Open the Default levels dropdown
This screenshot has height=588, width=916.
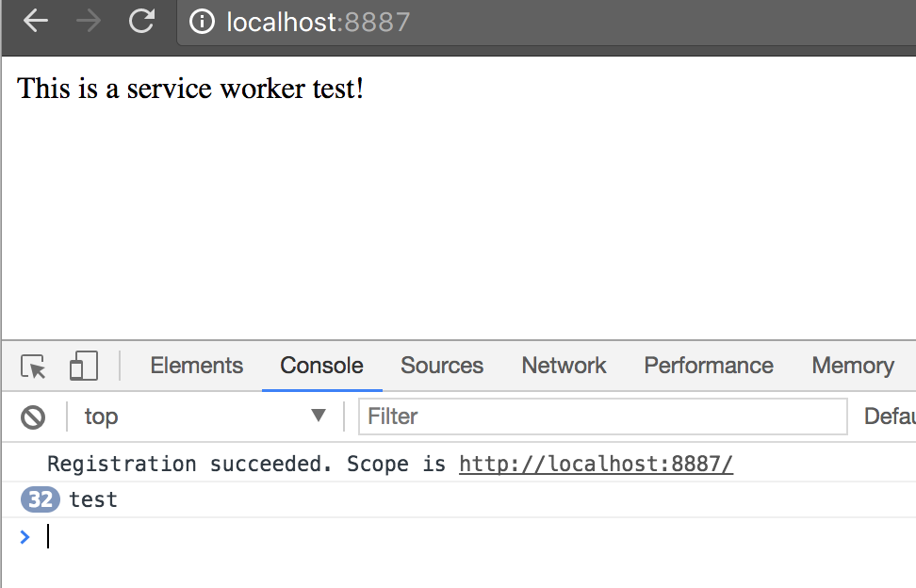pos(890,416)
